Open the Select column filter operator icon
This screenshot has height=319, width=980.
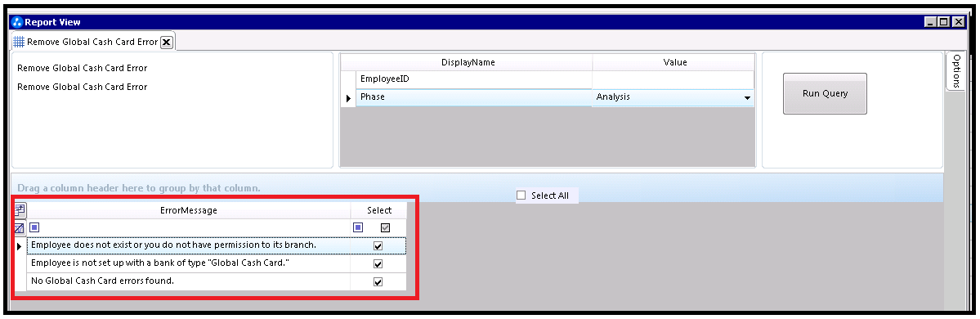(358, 227)
